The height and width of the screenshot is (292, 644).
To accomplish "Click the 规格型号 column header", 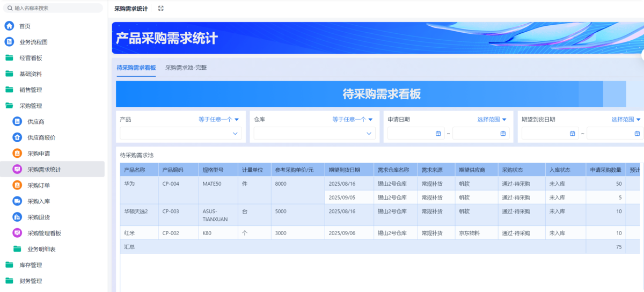I will coord(218,170).
